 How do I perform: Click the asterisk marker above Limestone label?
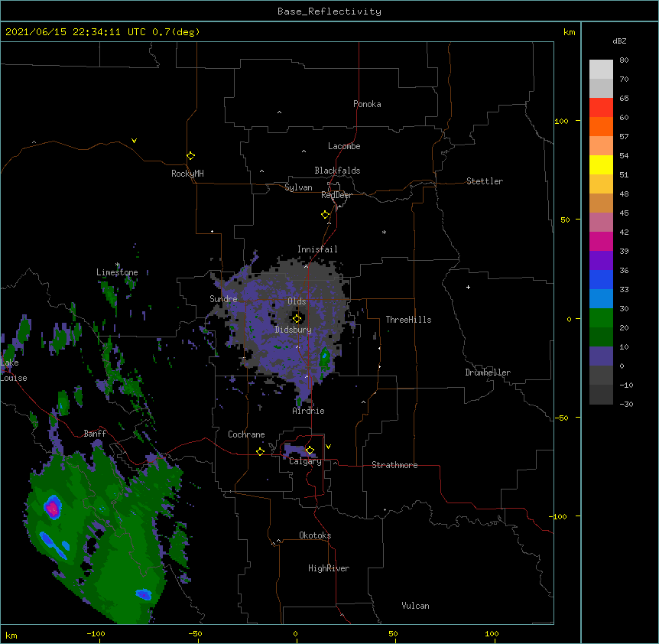coord(118,265)
